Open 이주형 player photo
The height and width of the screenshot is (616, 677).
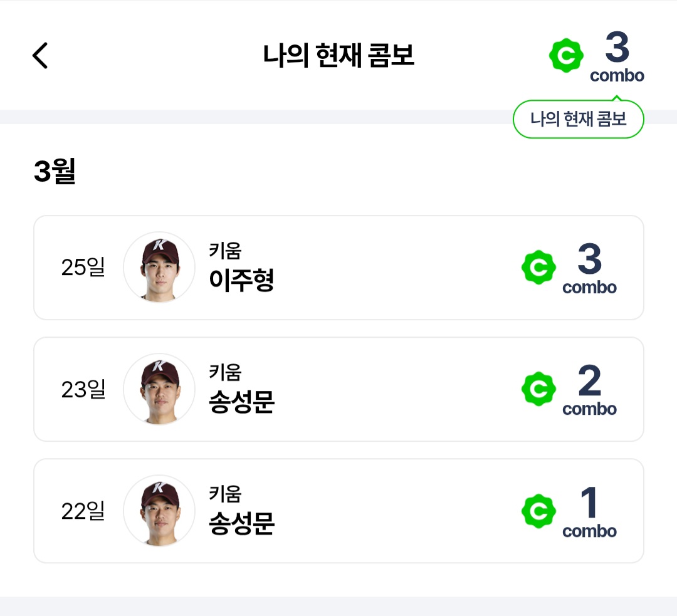pyautogui.click(x=159, y=268)
